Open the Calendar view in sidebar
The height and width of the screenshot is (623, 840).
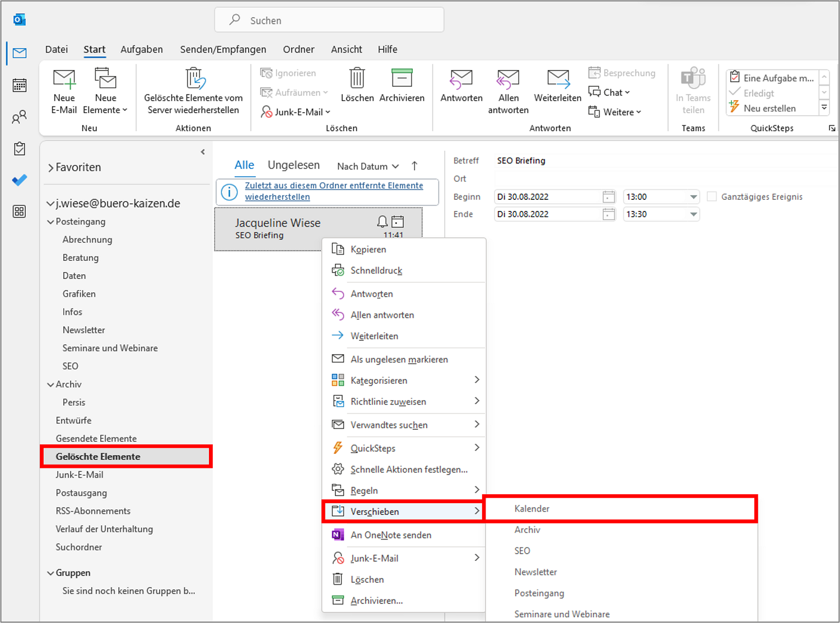(x=20, y=85)
